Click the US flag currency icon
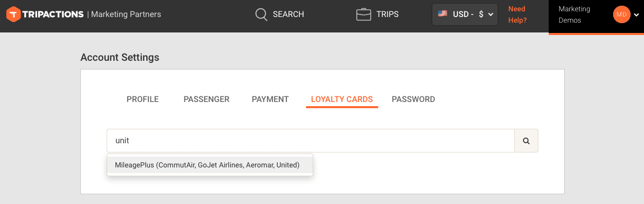644x204 pixels. point(443,14)
